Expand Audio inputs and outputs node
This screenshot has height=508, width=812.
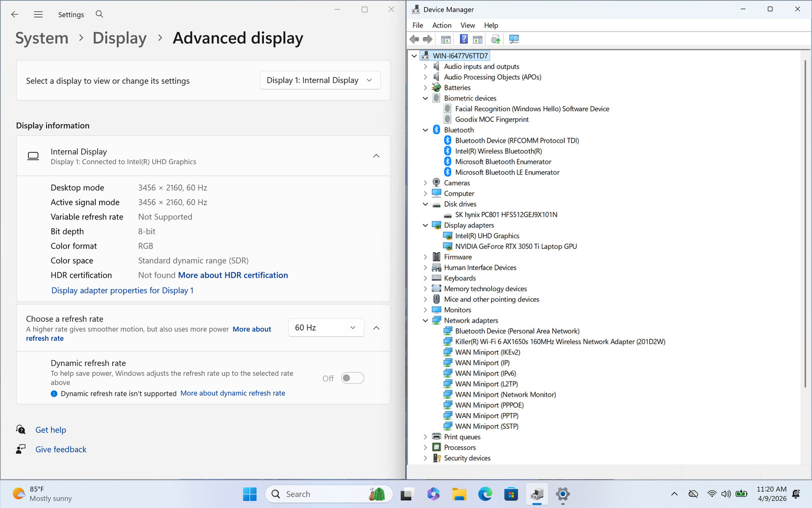[425, 67]
